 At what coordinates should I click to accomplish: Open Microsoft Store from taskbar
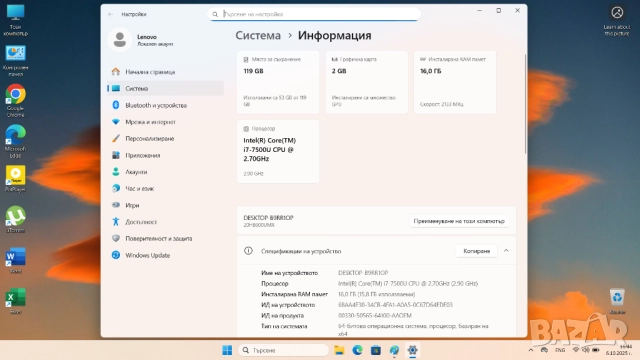click(x=376, y=350)
